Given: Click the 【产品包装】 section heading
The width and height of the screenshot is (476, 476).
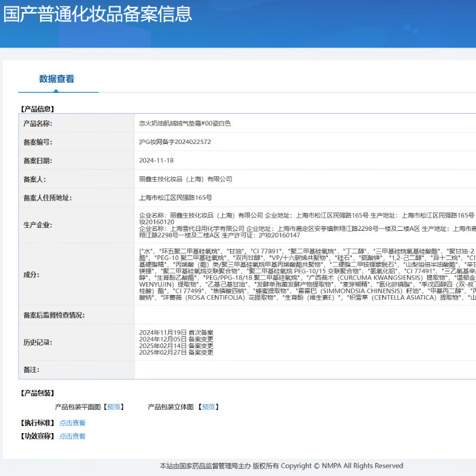Looking at the screenshot, I should point(37,393).
